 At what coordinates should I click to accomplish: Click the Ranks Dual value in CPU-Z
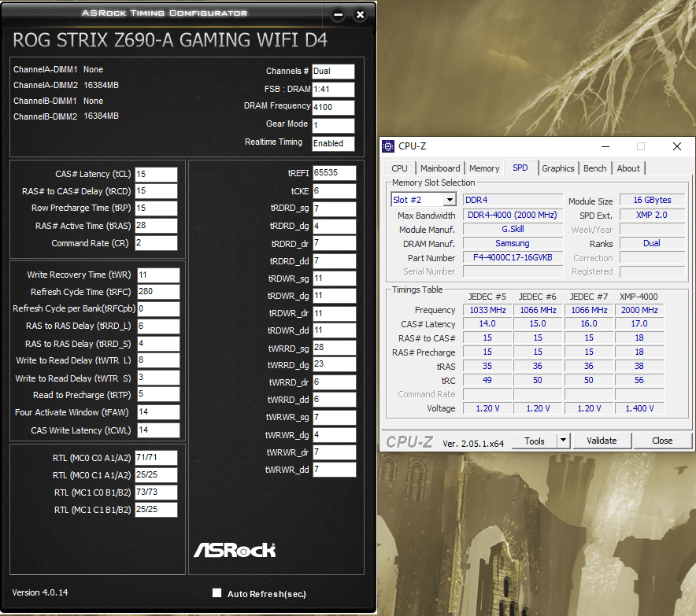(x=652, y=243)
